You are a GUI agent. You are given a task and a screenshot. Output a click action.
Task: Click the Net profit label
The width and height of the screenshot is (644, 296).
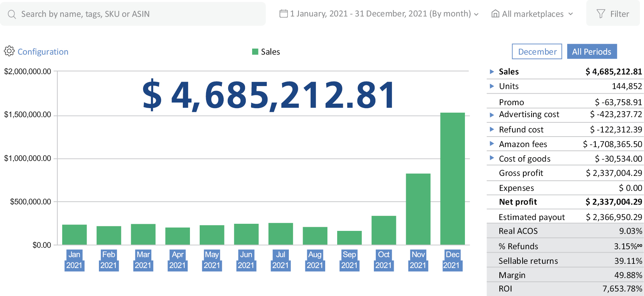tap(518, 202)
